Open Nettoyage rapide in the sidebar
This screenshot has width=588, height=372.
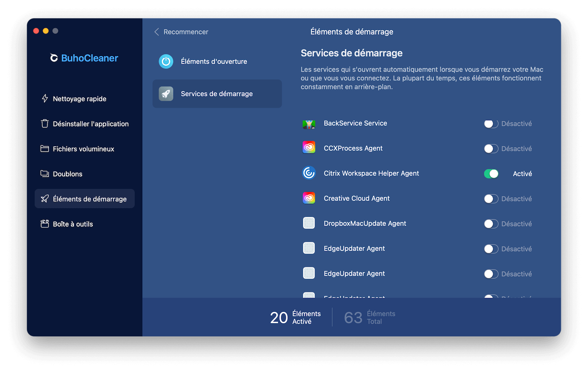pyautogui.click(x=85, y=99)
